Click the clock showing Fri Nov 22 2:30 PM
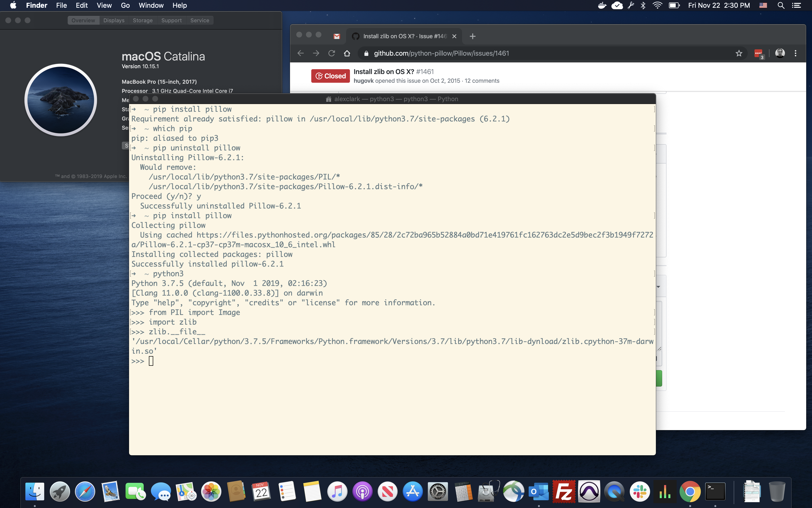The image size is (812, 508). (719, 5)
